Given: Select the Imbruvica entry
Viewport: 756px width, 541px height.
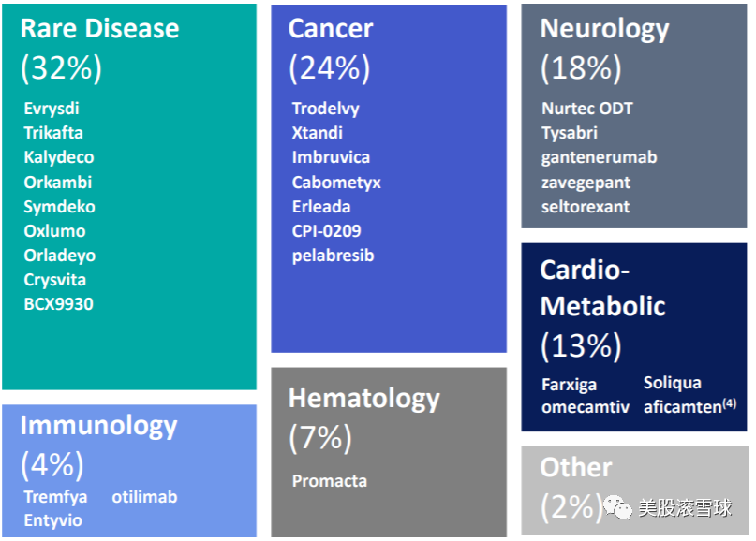Looking at the screenshot, I should [331, 157].
